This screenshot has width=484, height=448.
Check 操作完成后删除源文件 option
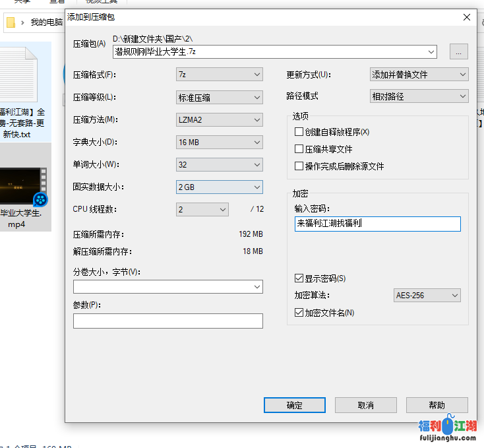[299, 166]
